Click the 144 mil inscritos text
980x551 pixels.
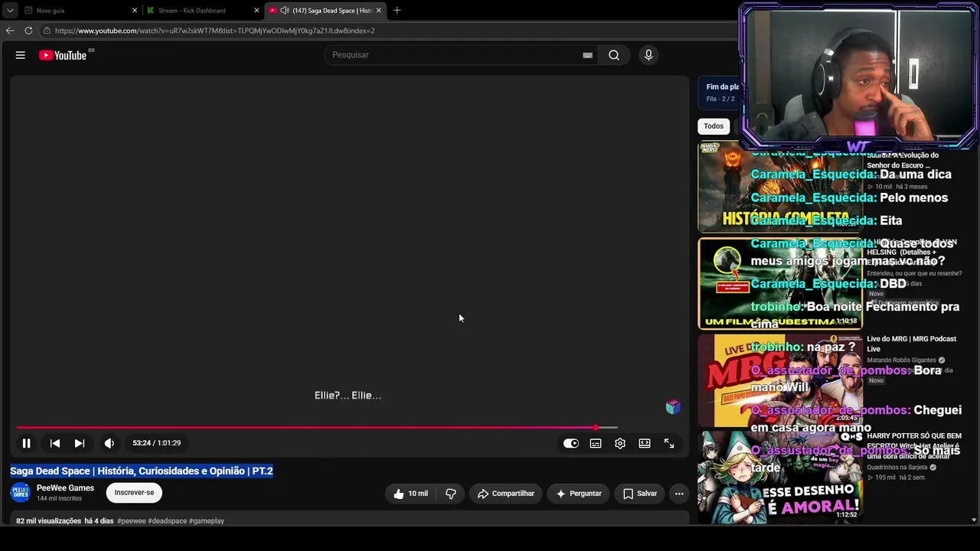59,499
